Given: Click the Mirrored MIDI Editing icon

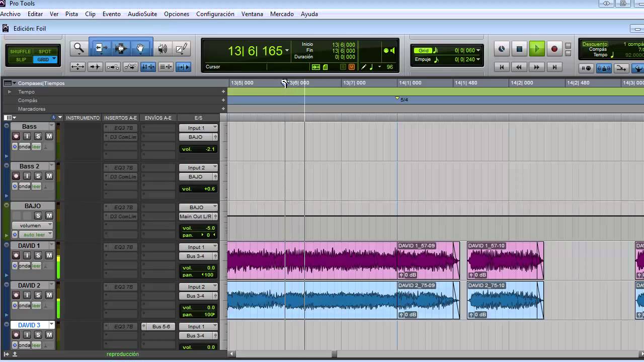Looking at the screenshot, I should (x=113, y=66).
